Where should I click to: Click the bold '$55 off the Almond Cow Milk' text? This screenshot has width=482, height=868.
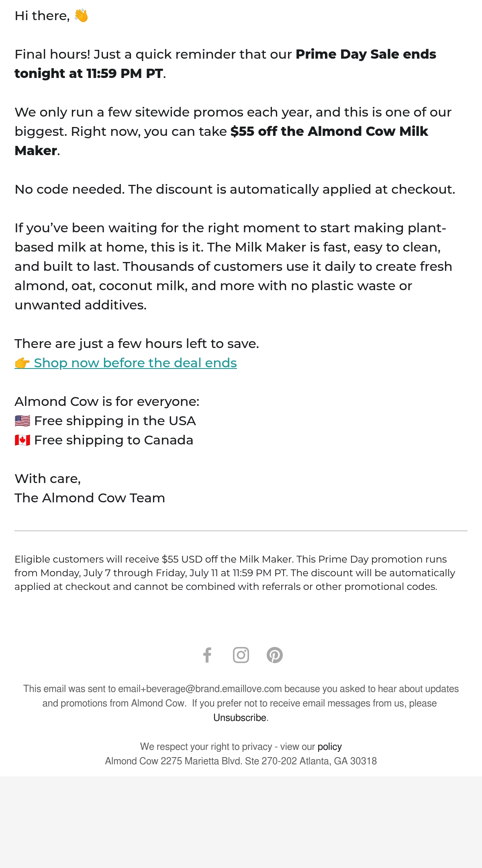(x=329, y=131)
